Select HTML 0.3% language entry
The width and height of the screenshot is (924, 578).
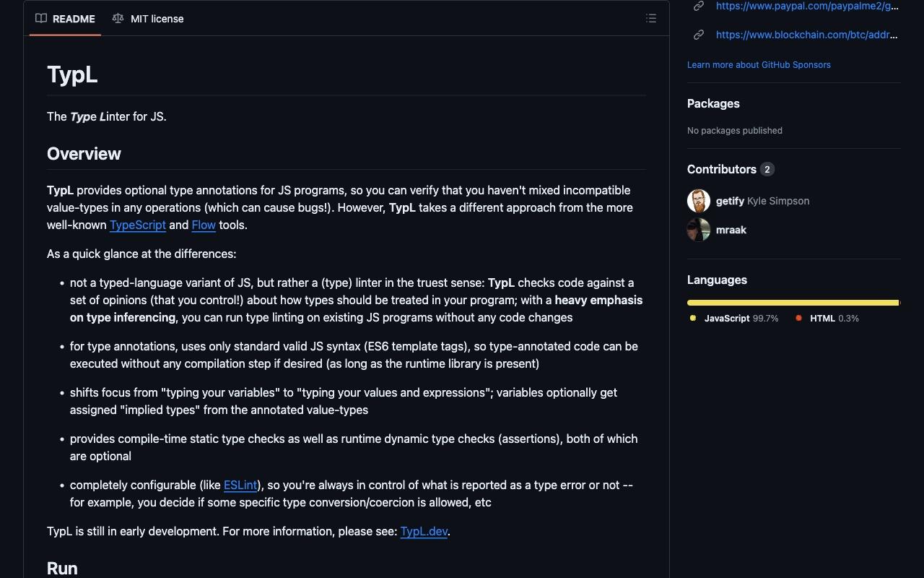(x=827, y=319)
